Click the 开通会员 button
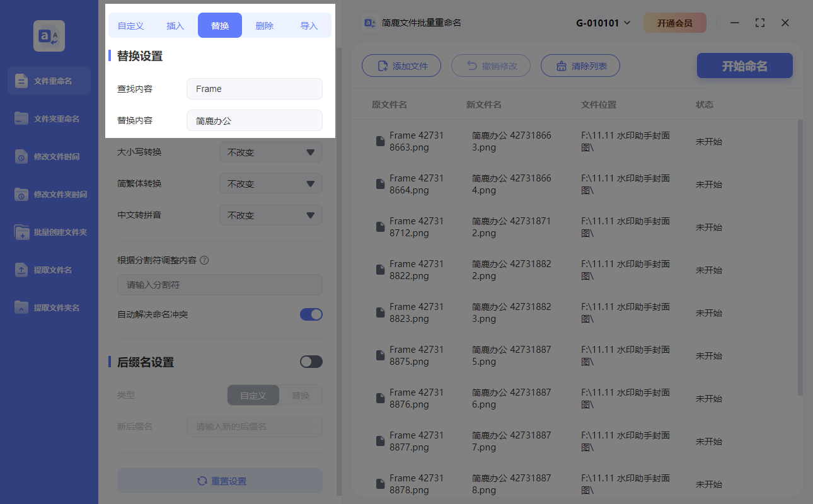Image resolution: width=813 pixels, height=504 pixels. coord(675,23)
